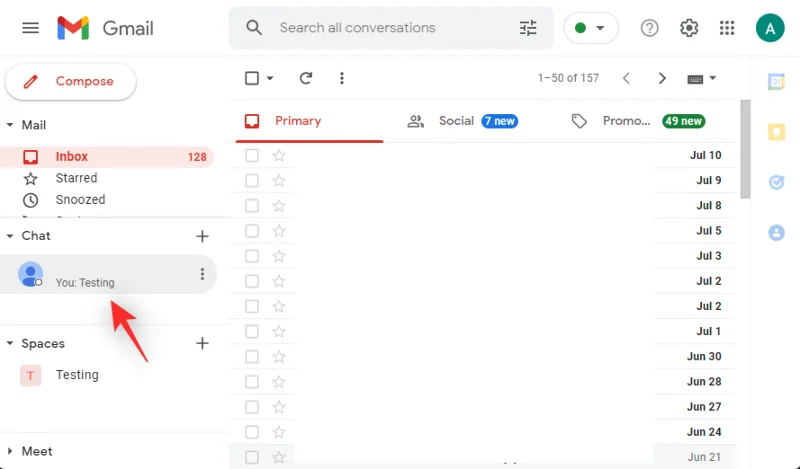800x469 pixels.
Task: Select the Jul 5 email checkbox
Action: 252,231
